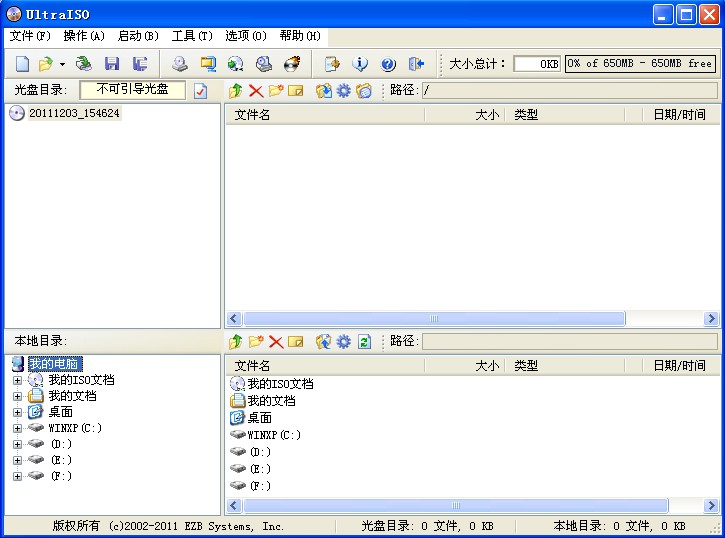Expand the WINXP (C:) tree node
The width and height of the screenshot is (725, 538).
point(18,428)
